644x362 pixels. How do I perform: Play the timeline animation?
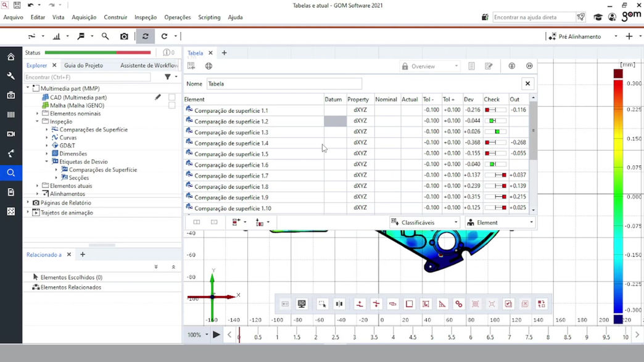click(217, 335)
